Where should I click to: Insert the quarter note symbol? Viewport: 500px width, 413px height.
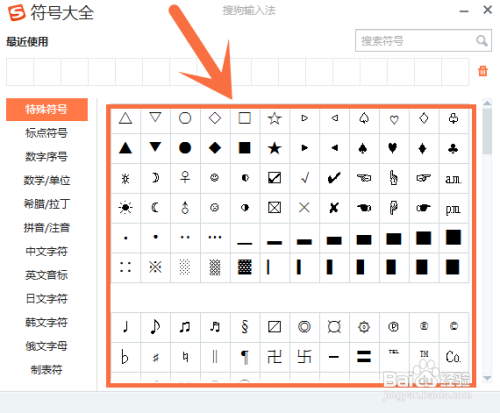[x=125, y=327]
